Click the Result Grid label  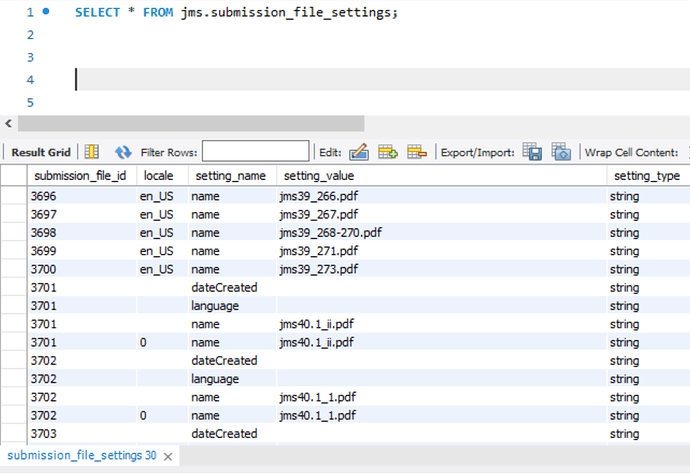[41, 153]
